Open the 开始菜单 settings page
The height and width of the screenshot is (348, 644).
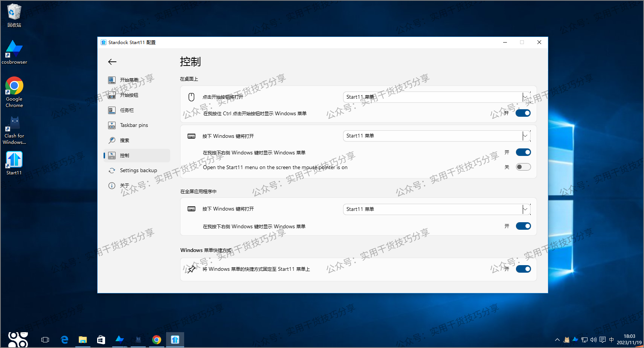(x=130, y=80)
